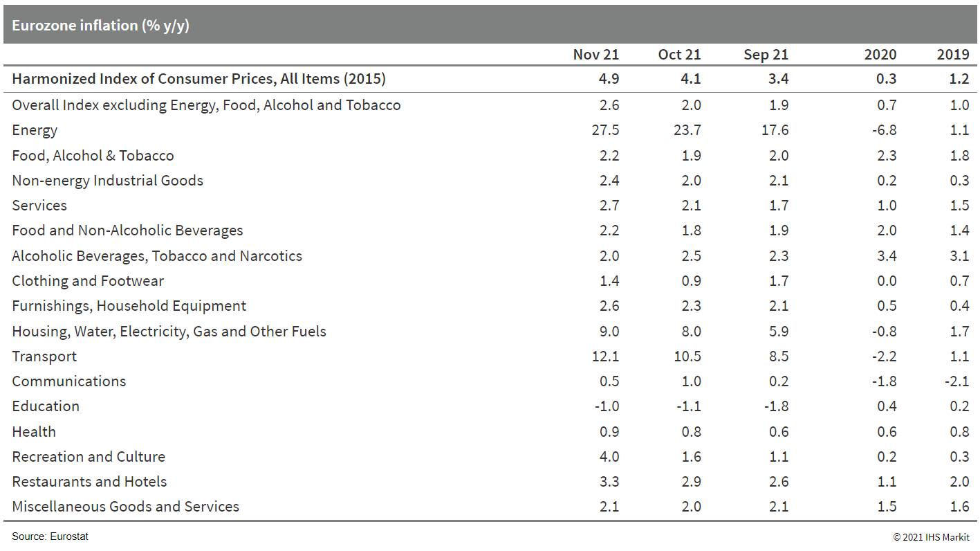Screen dimensions: 980x551
Task: Click the Education row label
Action: (x=46, y=406)
